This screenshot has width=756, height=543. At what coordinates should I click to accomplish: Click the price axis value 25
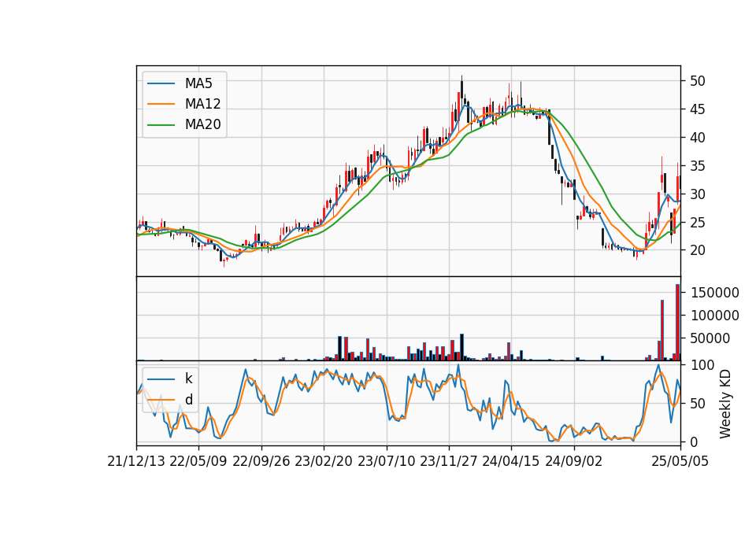click(697, 223)
